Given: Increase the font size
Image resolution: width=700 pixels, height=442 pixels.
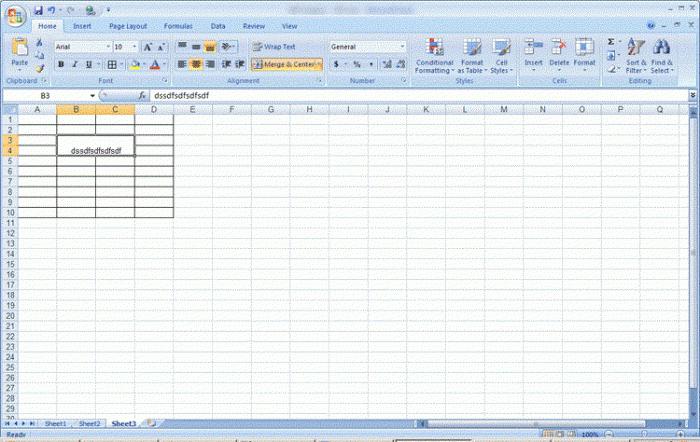Looking at the screenshot, I should pos(147,47).
